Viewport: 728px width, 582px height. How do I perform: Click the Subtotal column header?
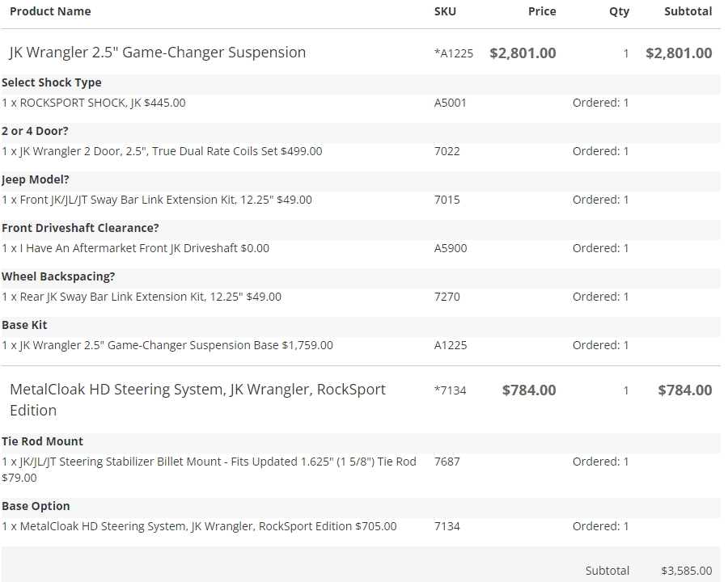(688, 11)
